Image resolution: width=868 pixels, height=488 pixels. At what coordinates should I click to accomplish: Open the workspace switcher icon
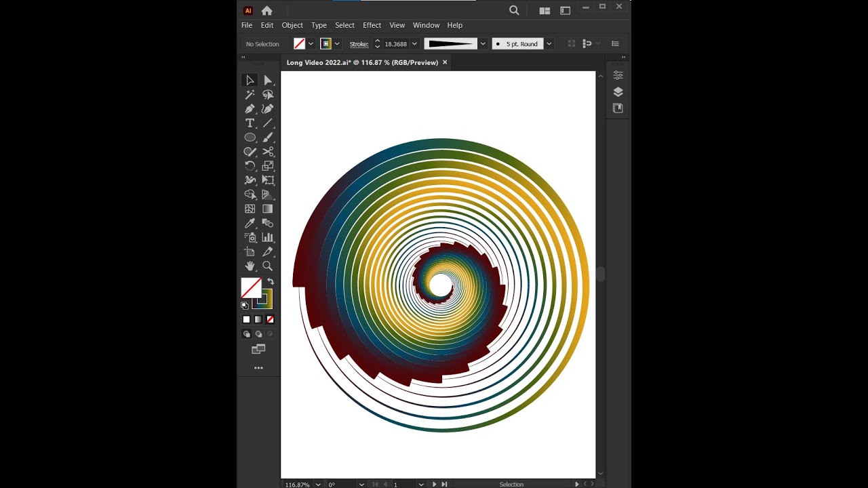566,10
